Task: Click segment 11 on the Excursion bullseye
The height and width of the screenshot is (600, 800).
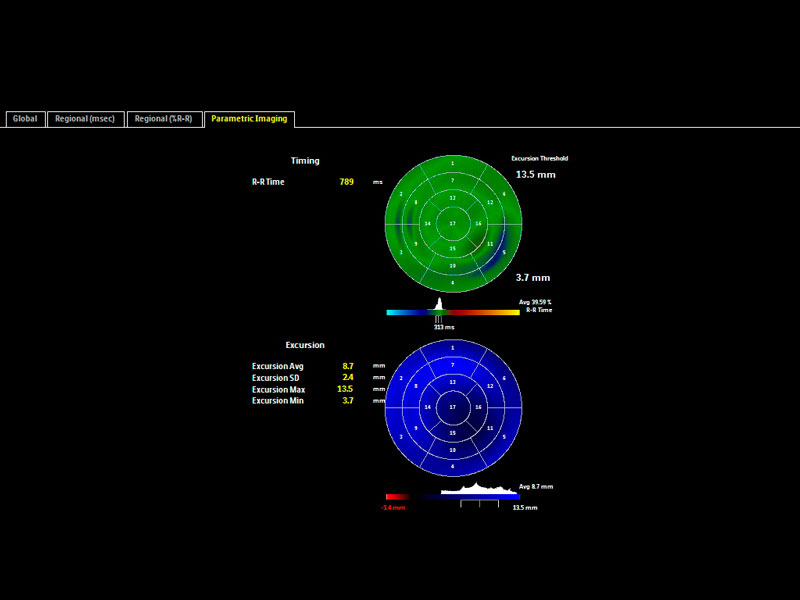Action: tap(490, 428)
